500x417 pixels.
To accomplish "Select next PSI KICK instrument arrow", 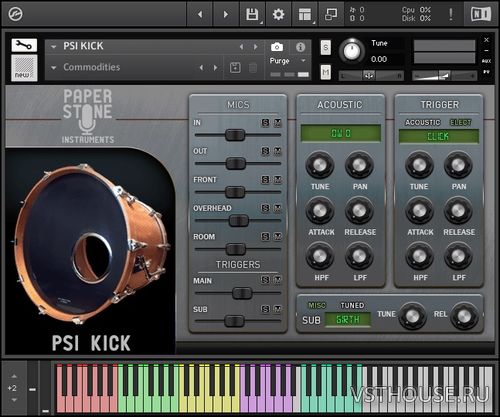I will [255, 47].
